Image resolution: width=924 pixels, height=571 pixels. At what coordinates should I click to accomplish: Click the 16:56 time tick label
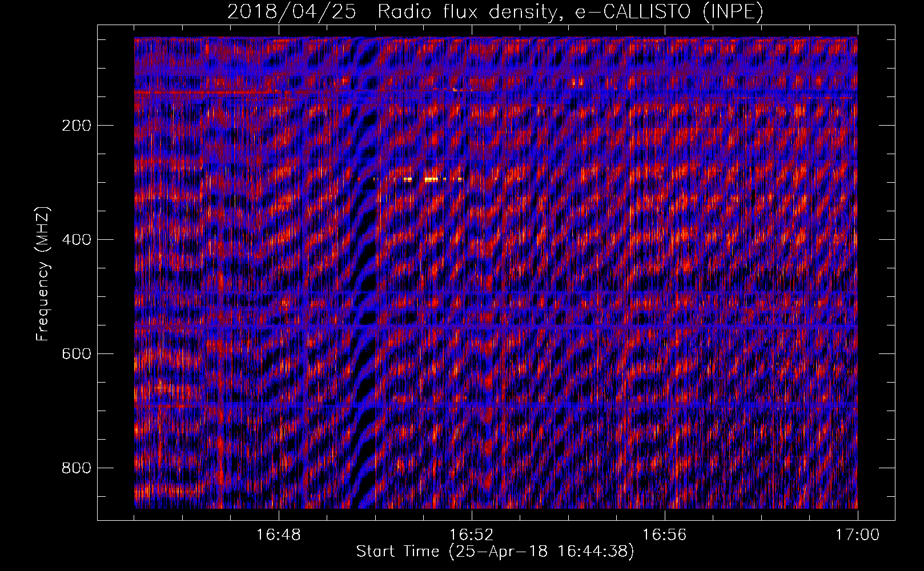(x=664, y=535)
